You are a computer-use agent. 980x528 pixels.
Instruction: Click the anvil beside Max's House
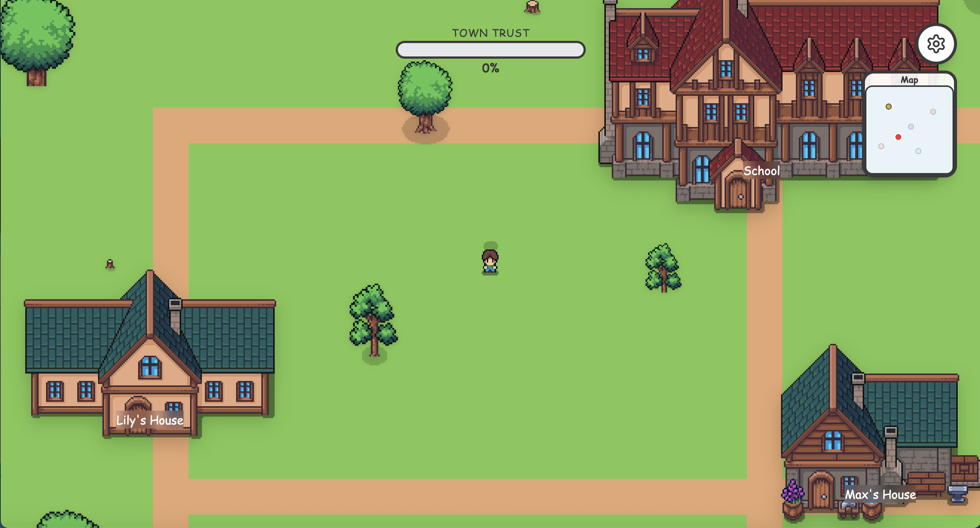957,493
